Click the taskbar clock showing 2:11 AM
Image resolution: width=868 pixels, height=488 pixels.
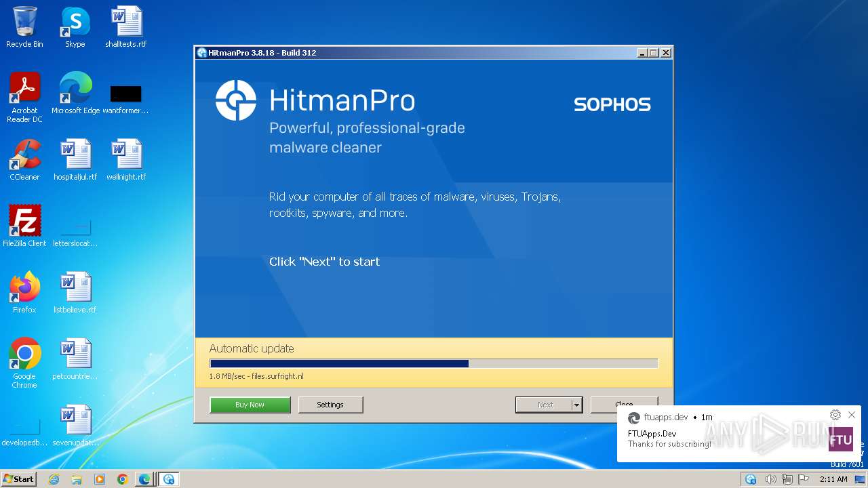[833, 479]
